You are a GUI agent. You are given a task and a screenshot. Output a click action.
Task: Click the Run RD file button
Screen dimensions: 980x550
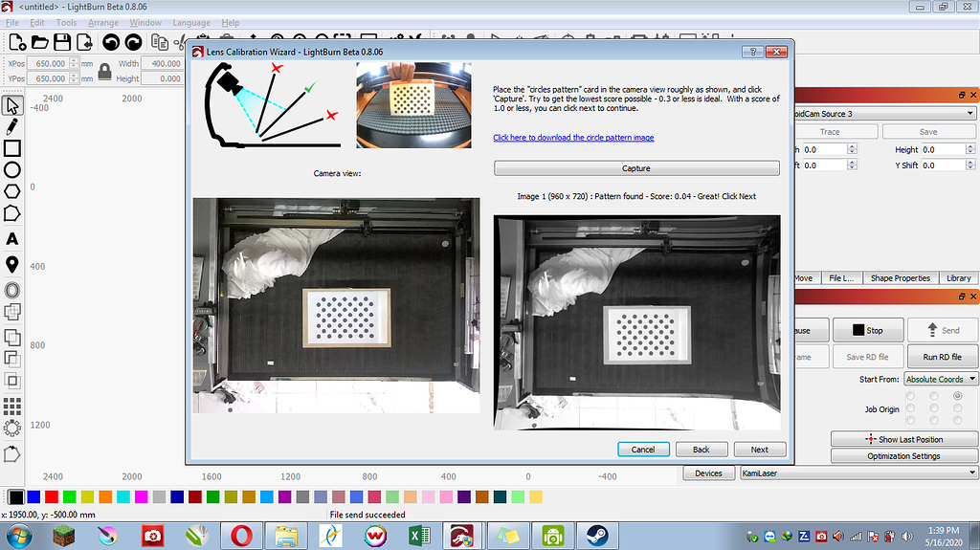(x=942, y=357)
